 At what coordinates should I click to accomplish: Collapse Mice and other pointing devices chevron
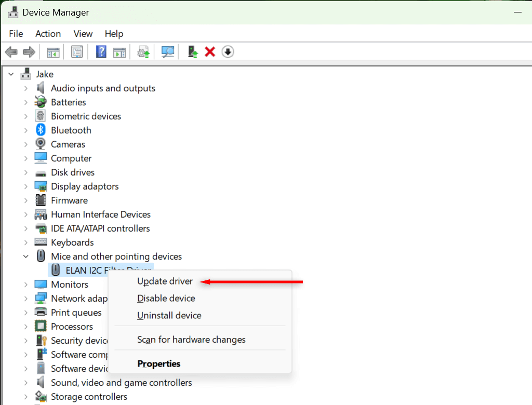click(x=26, y=256)
